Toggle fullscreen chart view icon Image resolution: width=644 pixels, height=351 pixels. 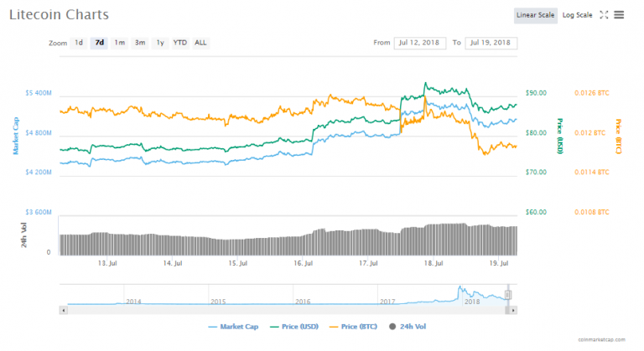pos(604,15)
